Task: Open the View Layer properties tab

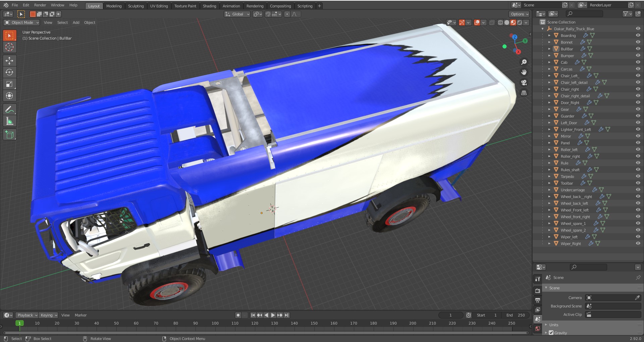Action: [x=538, y=309]
